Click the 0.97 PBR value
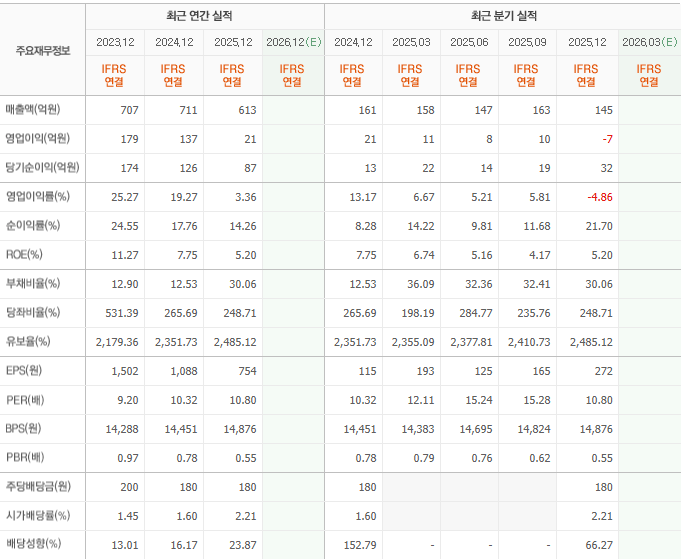 (x=128, y=458)
